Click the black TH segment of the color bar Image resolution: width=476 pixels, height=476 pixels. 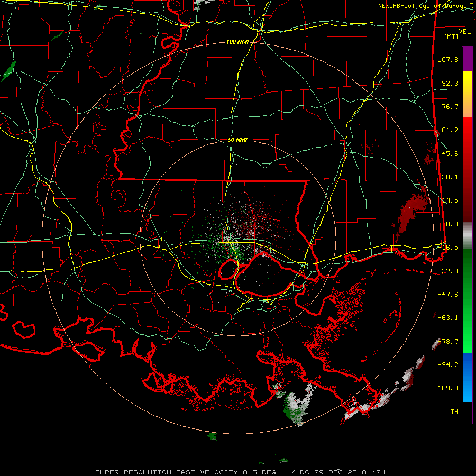pyautogui.click(x=467, y=413)
